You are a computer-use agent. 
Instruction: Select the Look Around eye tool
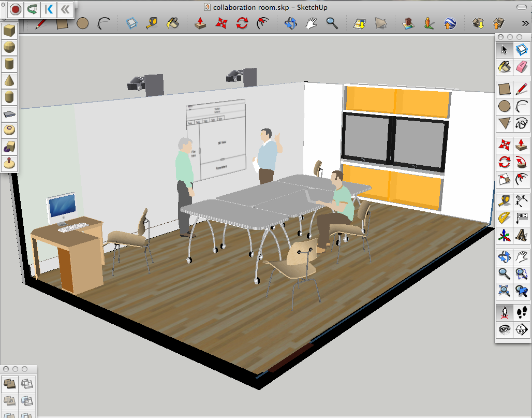505,329
